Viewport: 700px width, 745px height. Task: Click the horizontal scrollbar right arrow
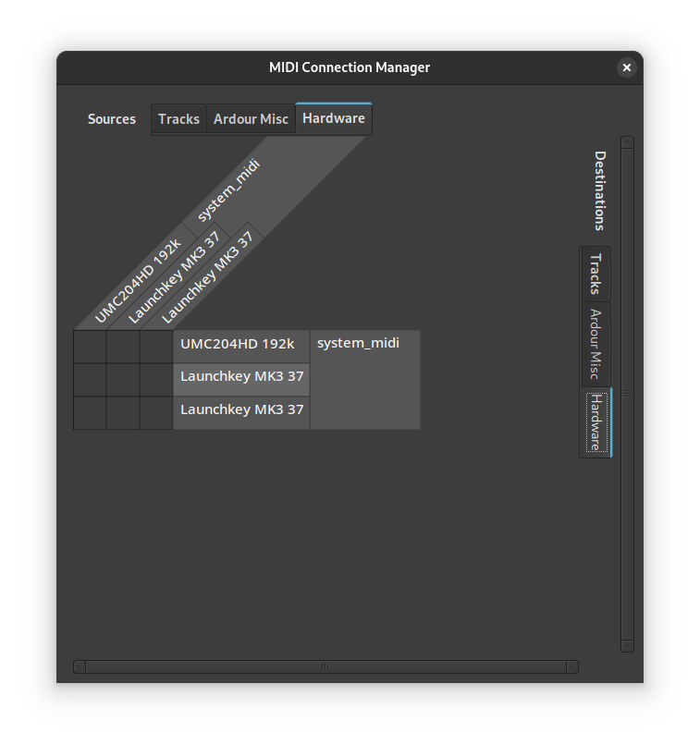coord(572,666)
